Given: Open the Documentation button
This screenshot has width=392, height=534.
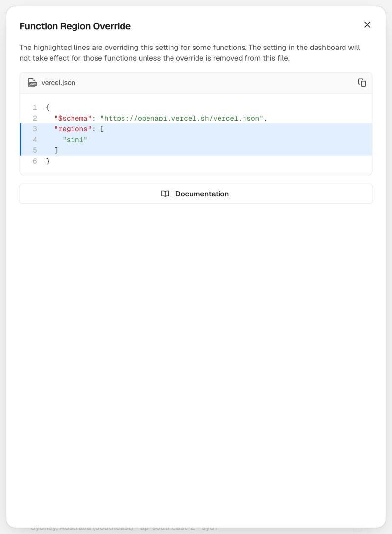Looking at the screenshot, I should [x=196, y=194].
